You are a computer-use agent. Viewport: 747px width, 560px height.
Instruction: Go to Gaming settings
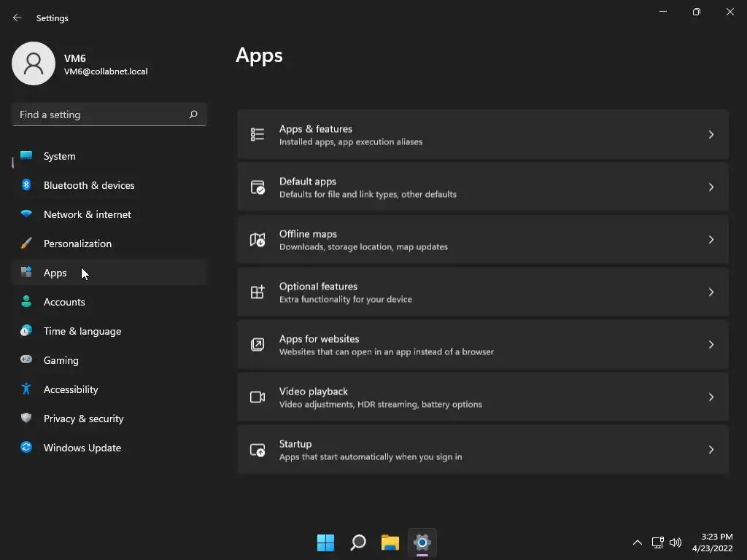[x=109, y=360]
